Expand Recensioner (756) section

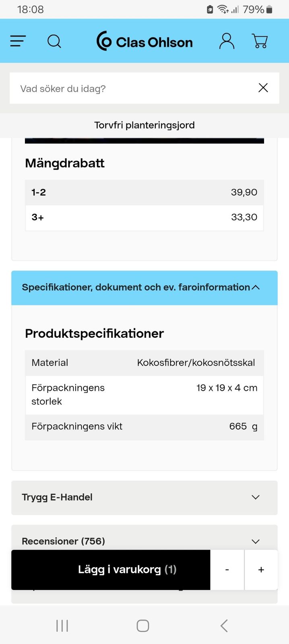(x=144, y=541)
